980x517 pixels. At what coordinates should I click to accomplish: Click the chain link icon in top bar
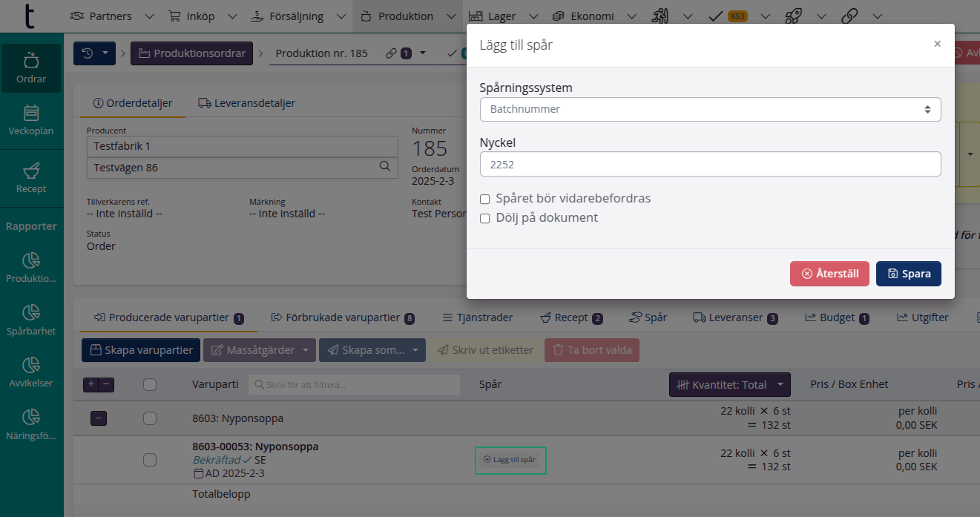[x=851, y=16]
